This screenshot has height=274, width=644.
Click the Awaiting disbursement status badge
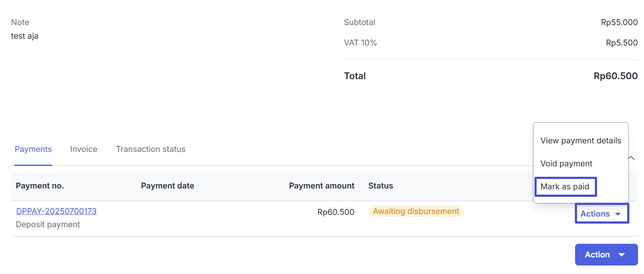tap(416, 211)
